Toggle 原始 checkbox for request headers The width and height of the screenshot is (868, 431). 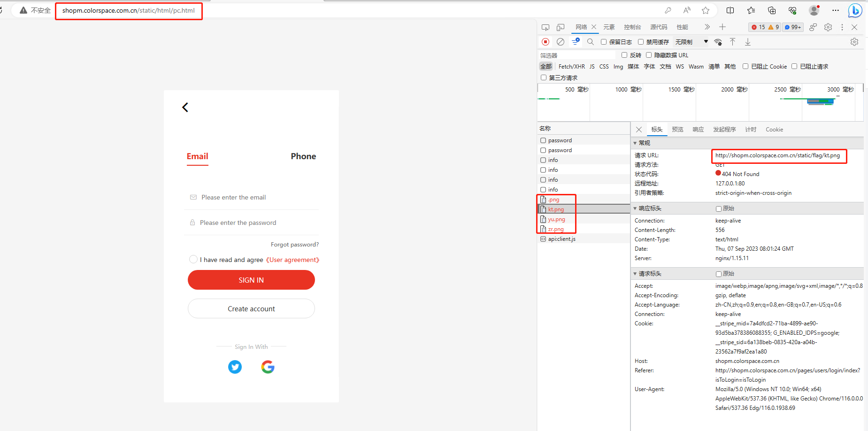(719, 274)
